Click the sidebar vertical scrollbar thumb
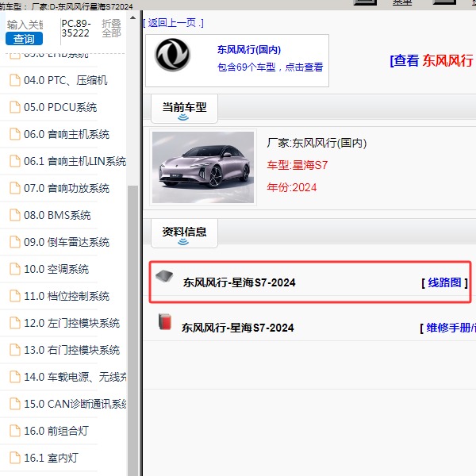Screen dimensions: 476x476 tap(132, 331)
